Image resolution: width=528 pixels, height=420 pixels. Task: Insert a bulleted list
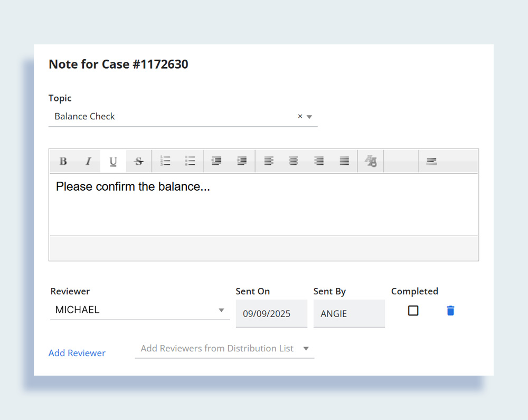point(190,162)
